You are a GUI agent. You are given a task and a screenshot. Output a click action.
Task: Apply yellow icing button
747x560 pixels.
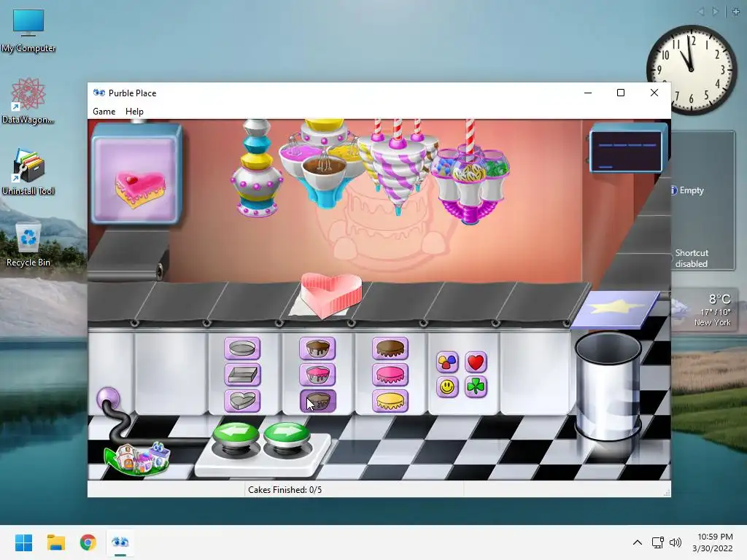(x=390, y=400)
